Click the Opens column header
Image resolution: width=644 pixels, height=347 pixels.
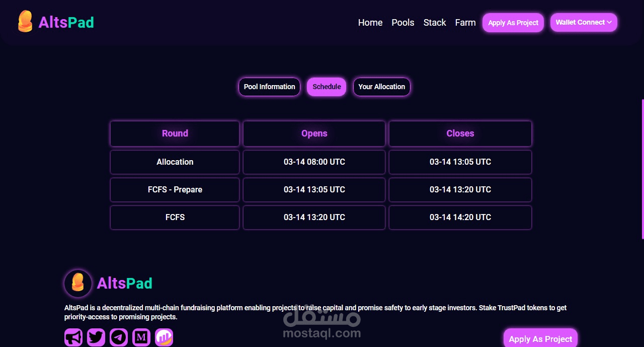(314, 133)
